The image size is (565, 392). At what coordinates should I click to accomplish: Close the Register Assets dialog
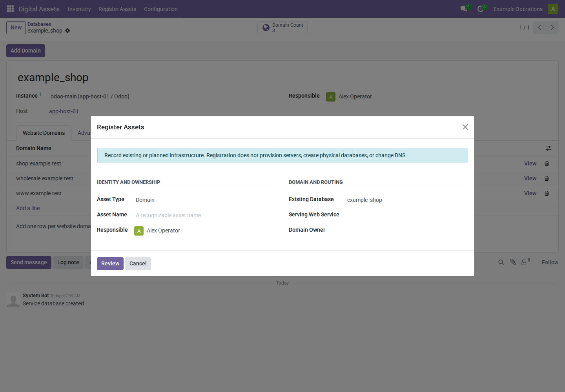465,127
